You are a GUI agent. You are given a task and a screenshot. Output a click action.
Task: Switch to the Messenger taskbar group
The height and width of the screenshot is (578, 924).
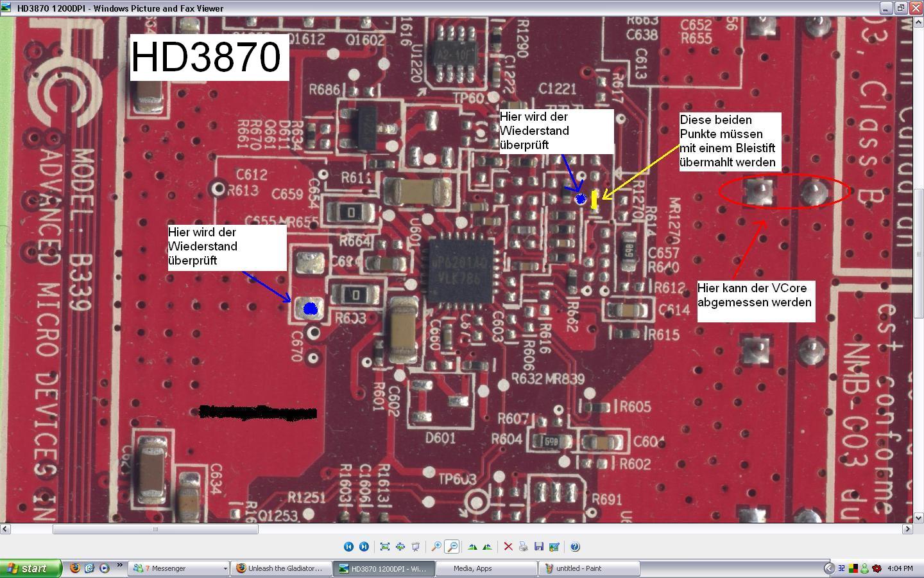click(178, 568)
